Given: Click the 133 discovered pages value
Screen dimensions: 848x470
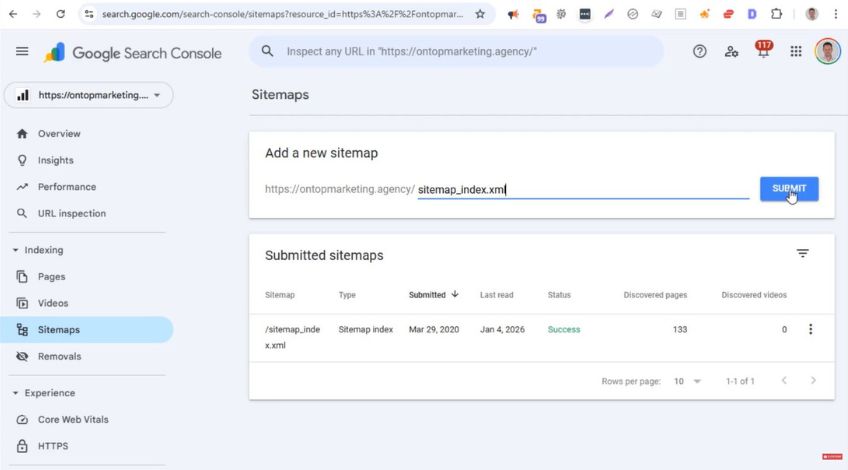Looking at the screenshot, I should coord(680,329).
